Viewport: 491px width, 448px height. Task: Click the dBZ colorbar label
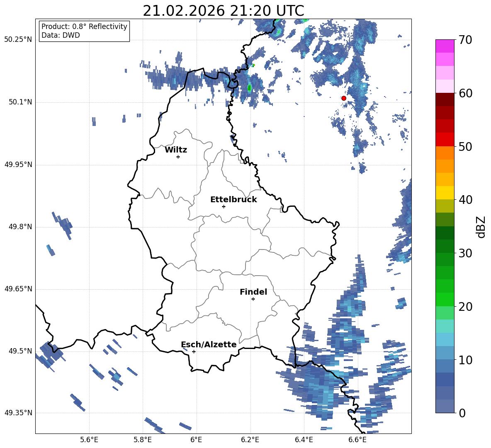pos(481,227)
